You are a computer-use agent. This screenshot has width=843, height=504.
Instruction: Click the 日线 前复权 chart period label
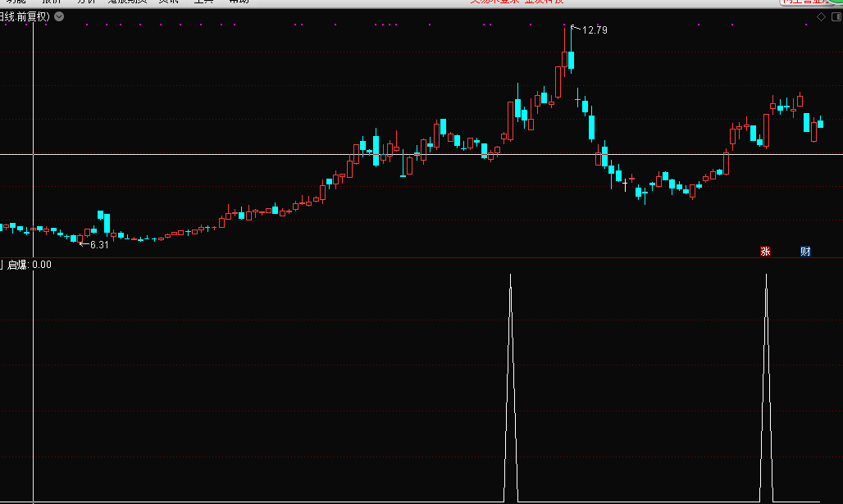coord(25,16)
